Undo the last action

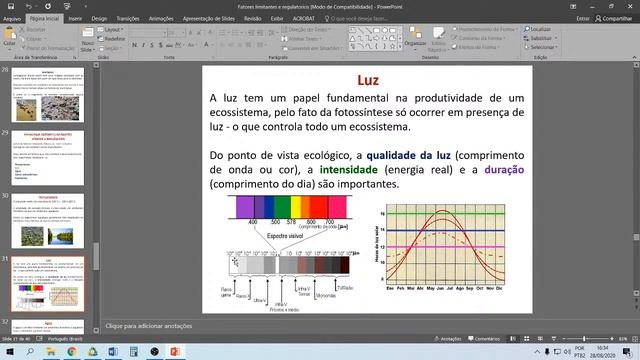pyautogui.click(x=28, y=7)
